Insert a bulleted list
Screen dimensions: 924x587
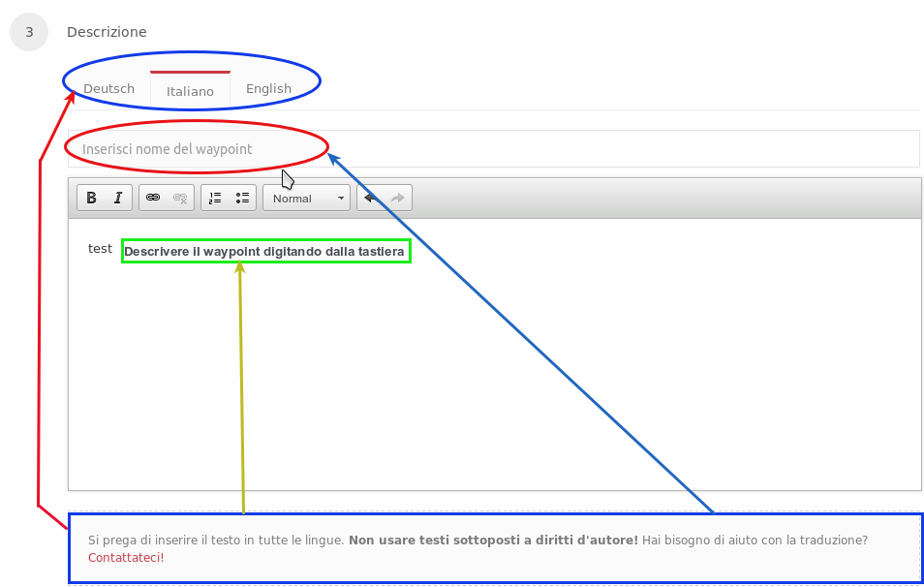[x=242, y=198]
